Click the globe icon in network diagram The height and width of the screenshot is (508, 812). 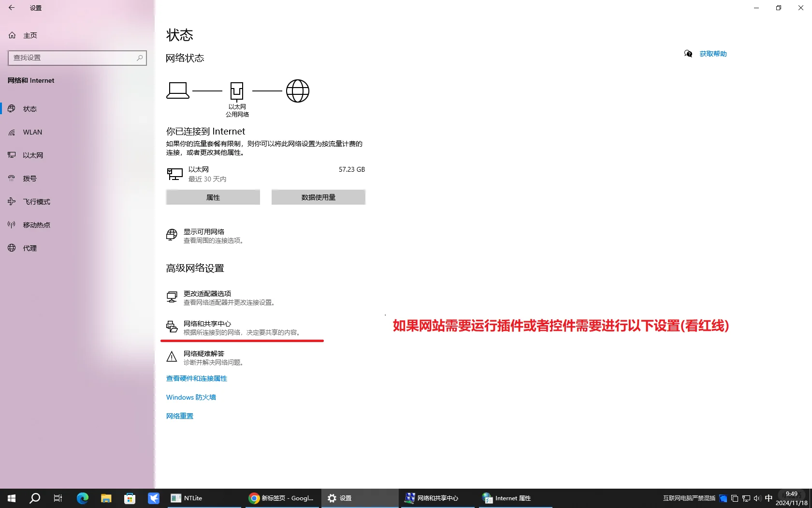point(298,91)
